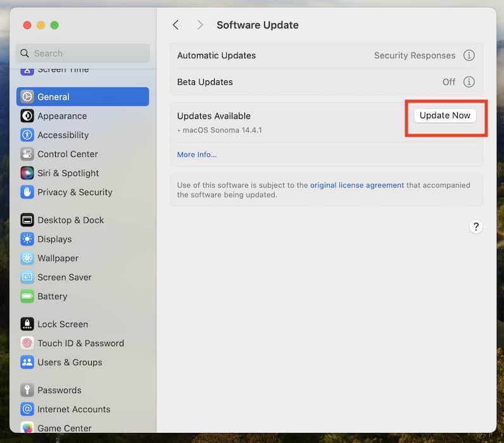504x443 pixels.
Task: Select the Wallpaper sidebar icon
Action: (27, 258)
